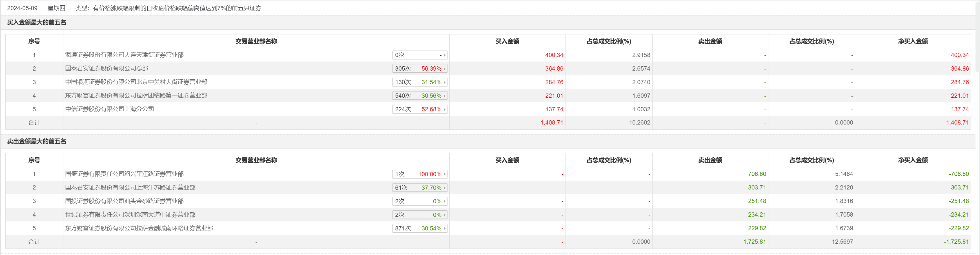Image resolution: width=980 pixels, height=255 pixels.
Task: Open 国投证券汕头金砂路证券营业部 link
Action: click(x=124, y=201)
